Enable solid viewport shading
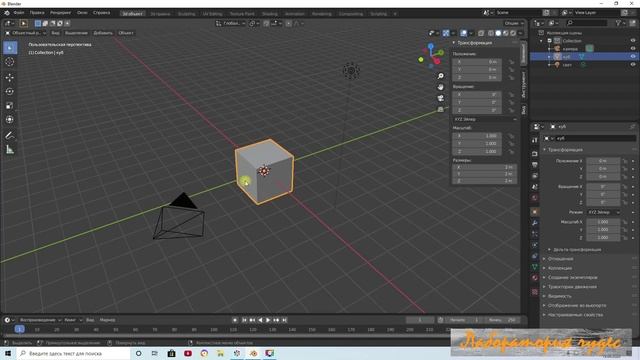 point(498,33)
